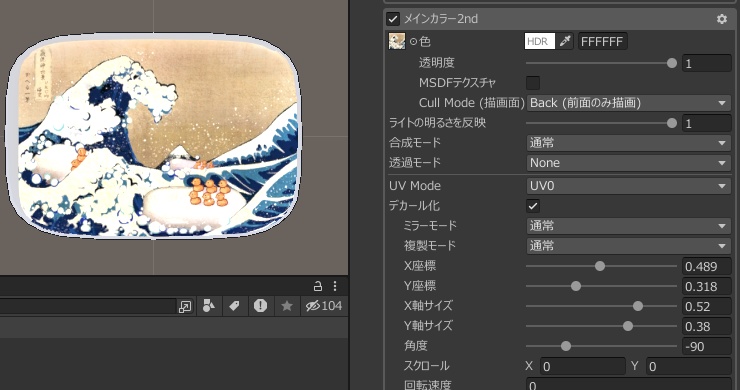The width and height of the screenshot is (740, 390).
Task: Select the color eyedropper tool
Action: click(x=565, y=42)
